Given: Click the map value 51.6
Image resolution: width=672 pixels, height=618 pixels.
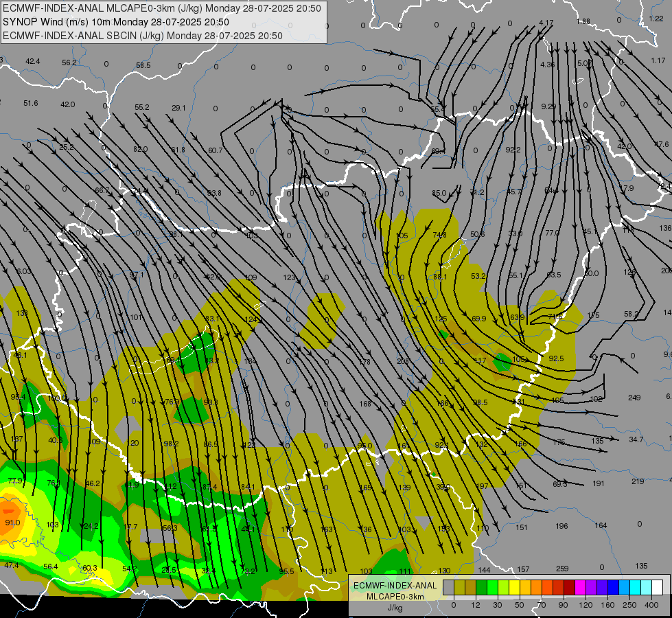Looking at the screenshot, I should [x=30, y=103].
